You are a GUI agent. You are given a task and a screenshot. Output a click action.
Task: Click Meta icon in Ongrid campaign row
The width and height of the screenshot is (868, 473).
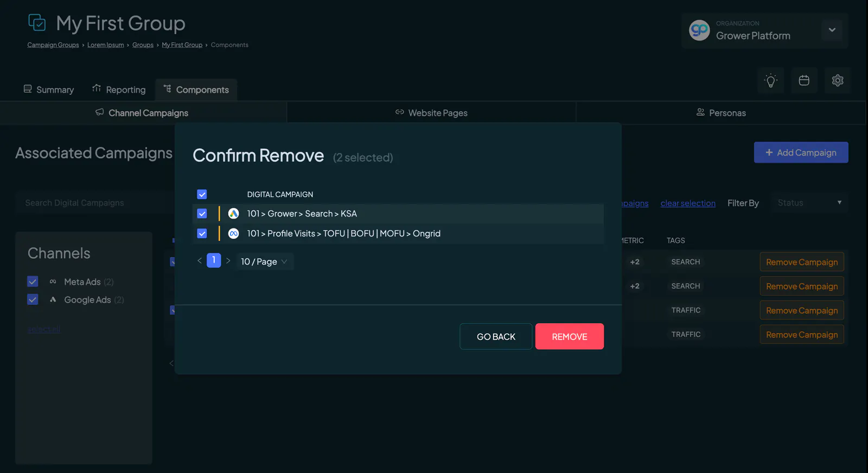[233, 234]
